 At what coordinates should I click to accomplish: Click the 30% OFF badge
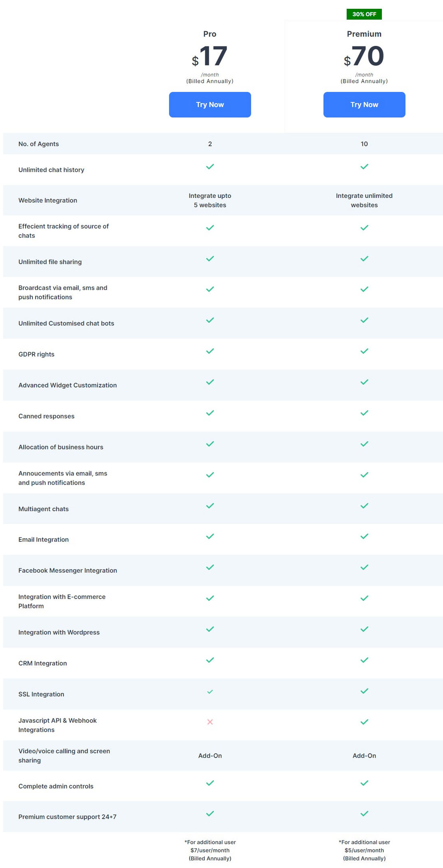364,14
